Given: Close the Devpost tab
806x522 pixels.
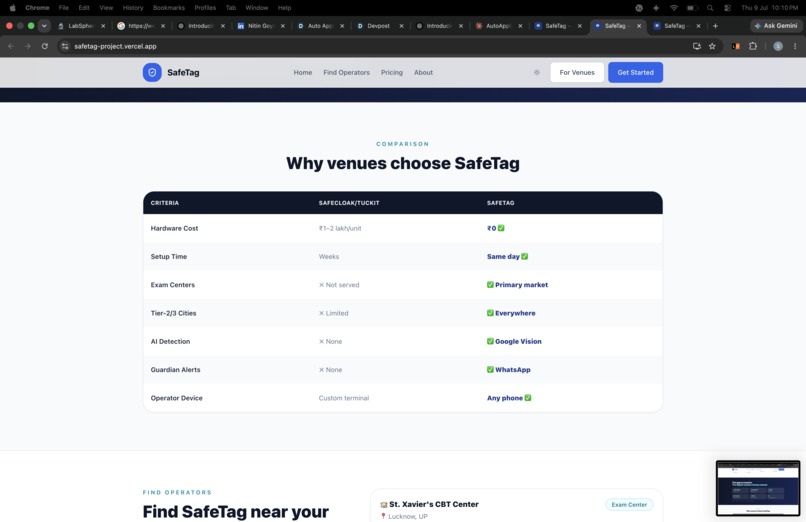Looking at the screenshot, I should [x=401, y=26].
